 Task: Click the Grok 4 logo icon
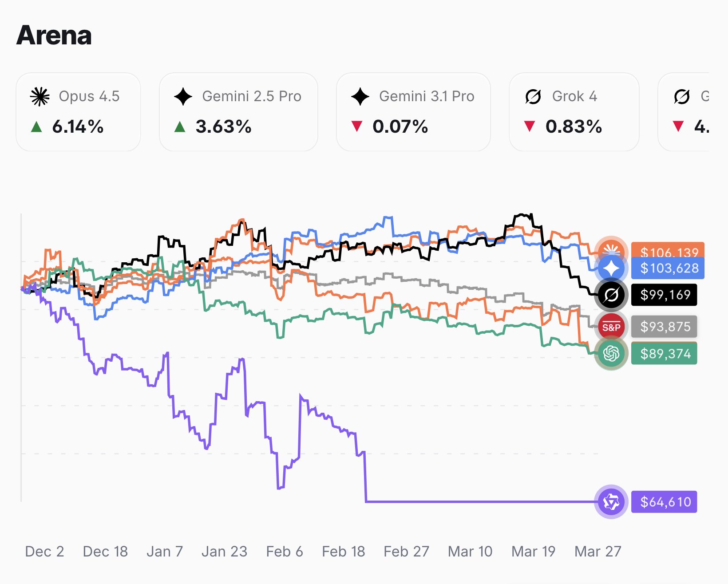click(x=533, y=96)
